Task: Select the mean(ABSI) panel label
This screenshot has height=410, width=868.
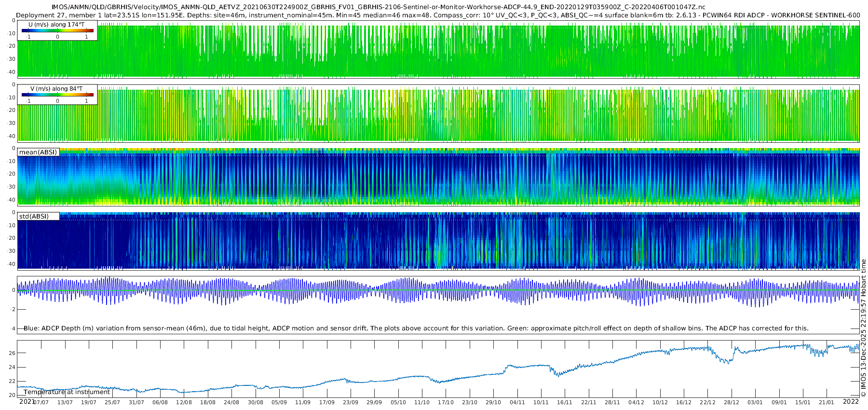Action: [x=38, y=152]
